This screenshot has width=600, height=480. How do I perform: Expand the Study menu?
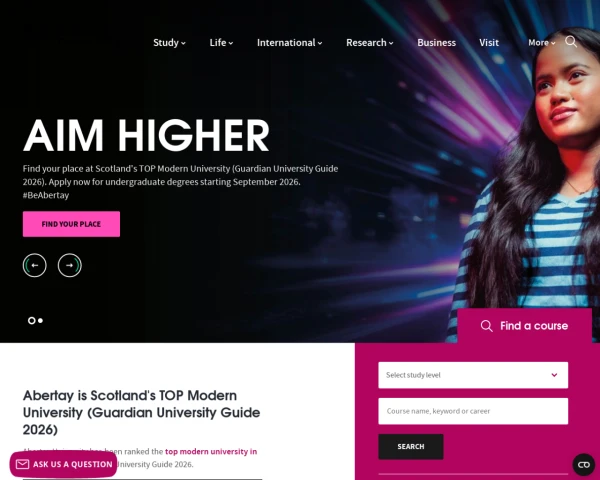(x=169, y=42)
